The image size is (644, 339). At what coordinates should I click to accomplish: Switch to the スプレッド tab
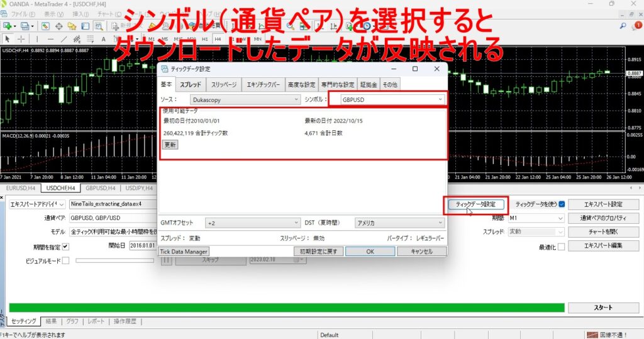point(191,85)
